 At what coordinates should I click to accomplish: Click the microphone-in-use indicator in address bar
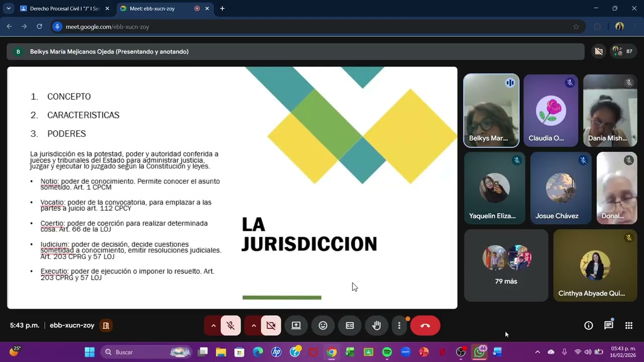[x=57, y=27]
